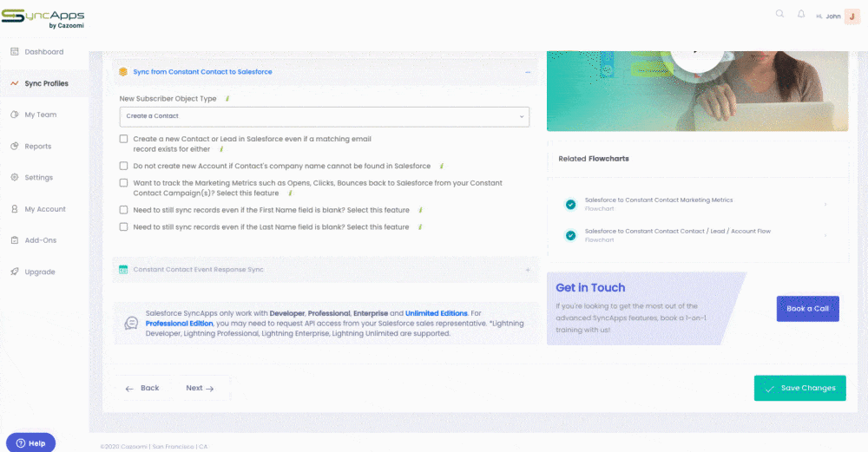Click Save Changes button
868x452 pixels.
(800, 388)
